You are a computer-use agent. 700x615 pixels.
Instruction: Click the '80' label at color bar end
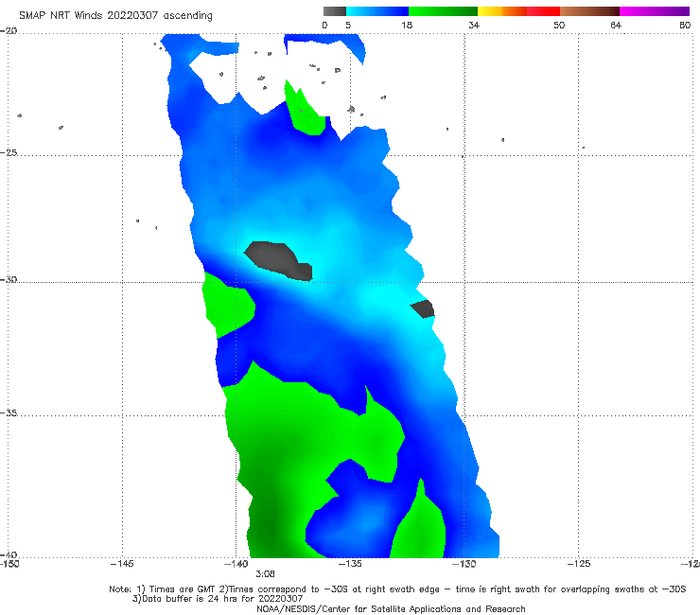coord(685,26)
